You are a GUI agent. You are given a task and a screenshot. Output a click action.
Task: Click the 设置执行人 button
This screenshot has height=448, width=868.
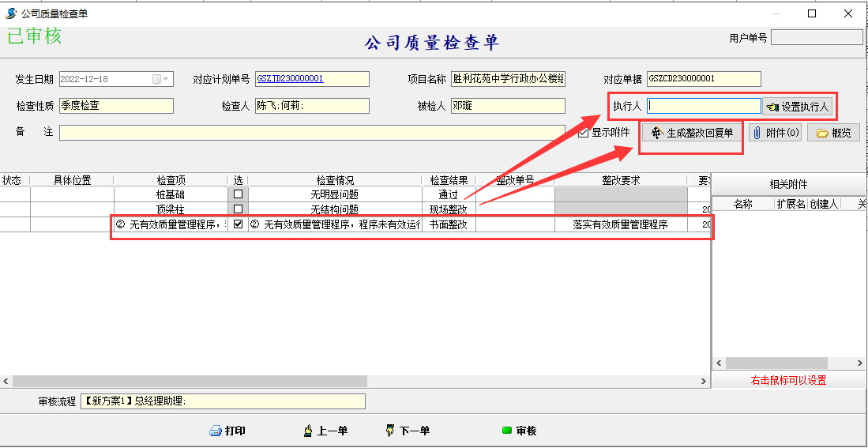click(x=796, y=106)
